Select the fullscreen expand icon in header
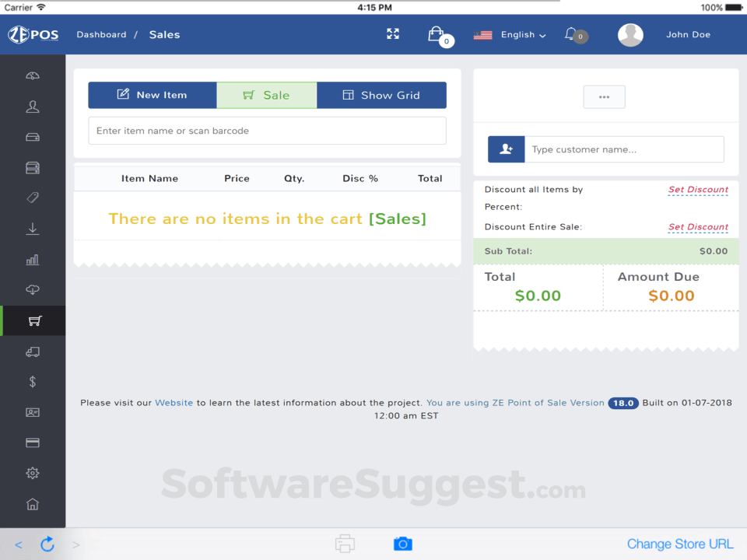Image resolution: width=747 pixels, height=560 pixels. coord(393,33)
